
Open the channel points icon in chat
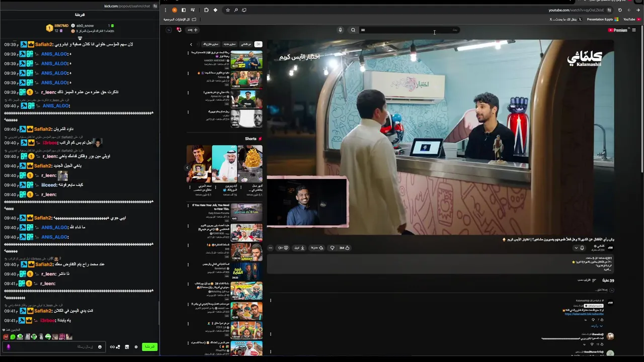(x=118, y=347)
